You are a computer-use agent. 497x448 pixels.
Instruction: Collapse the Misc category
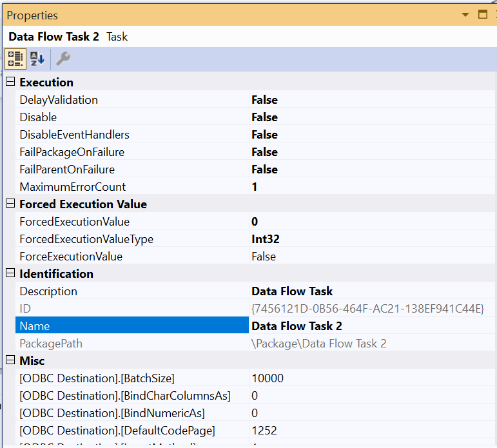pos(10,360)
